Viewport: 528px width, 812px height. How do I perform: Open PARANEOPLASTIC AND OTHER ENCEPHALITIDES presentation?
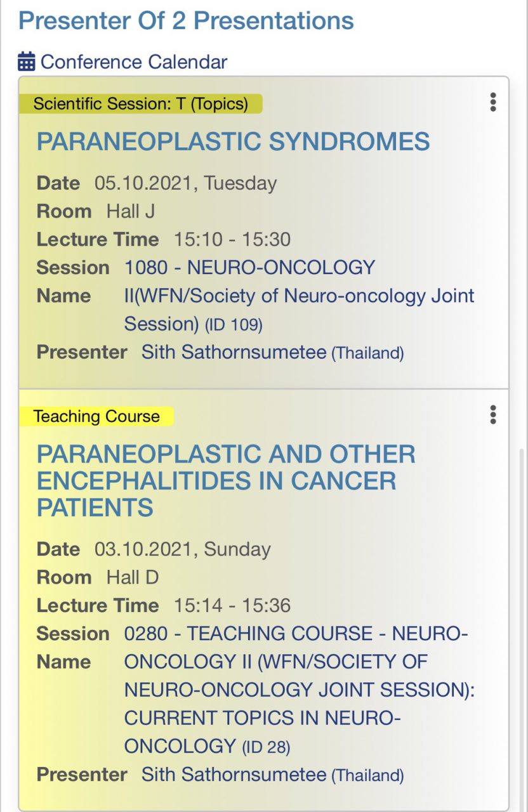pyautogui.click(x=226, y=481)
